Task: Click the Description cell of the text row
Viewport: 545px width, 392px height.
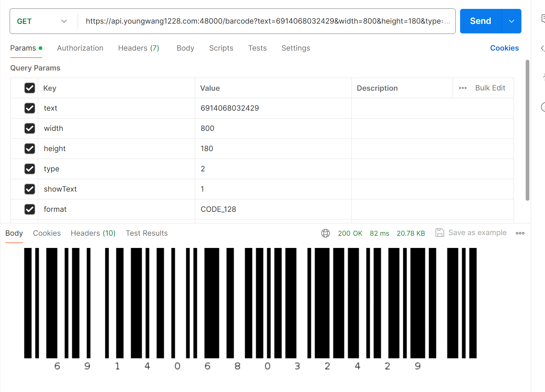Action: click(x=433, y=108)
